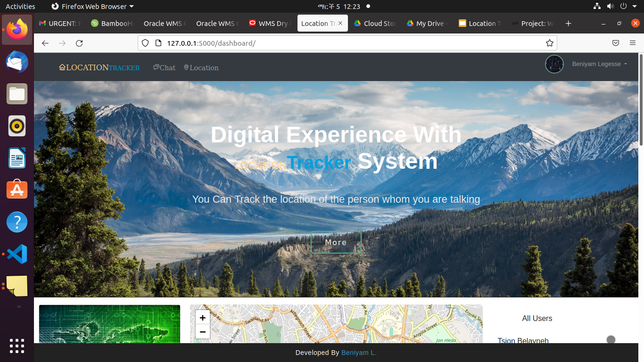Save page to Pocket
Viewport: 644px width, 362px height.
click(x=615, y=43)
